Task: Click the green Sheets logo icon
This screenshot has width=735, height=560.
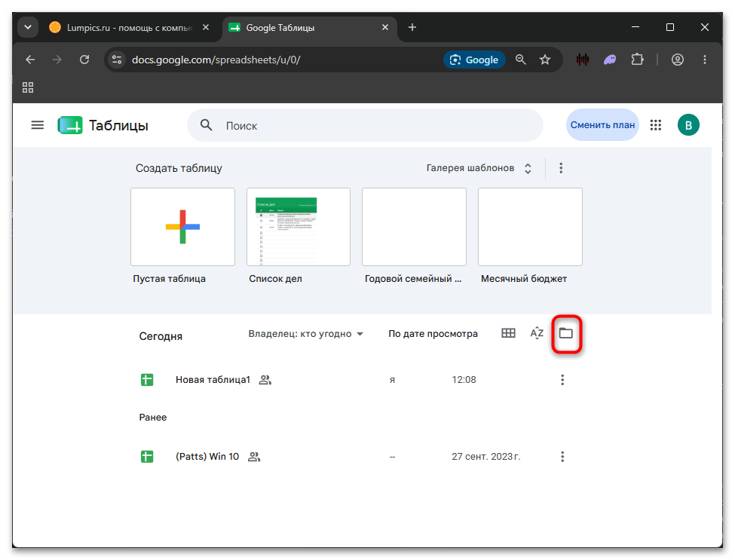Action: (x=70, y=125)
